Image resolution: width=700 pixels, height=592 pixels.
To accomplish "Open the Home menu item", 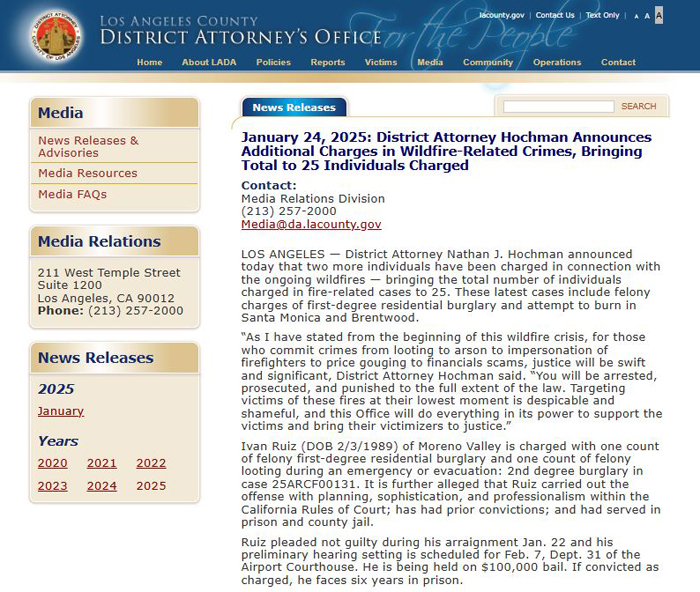I will click(x=150, y=63).
